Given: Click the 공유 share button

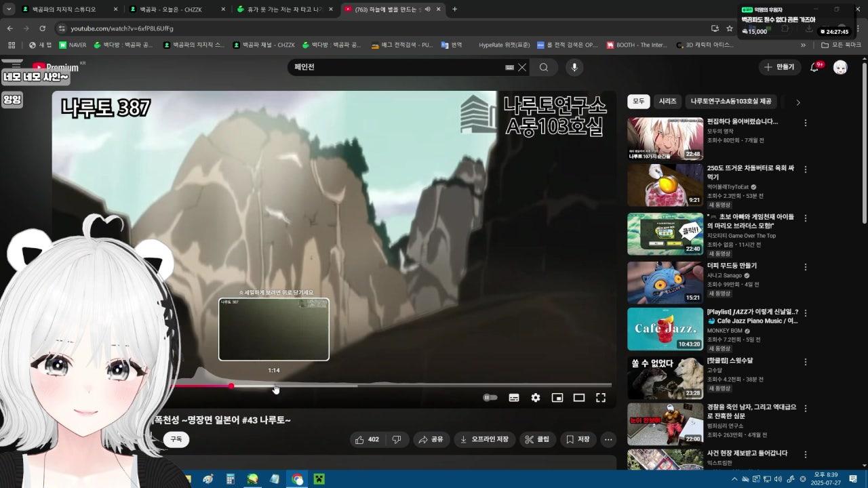Looking at the screenshot, I should tap(431, 439).
